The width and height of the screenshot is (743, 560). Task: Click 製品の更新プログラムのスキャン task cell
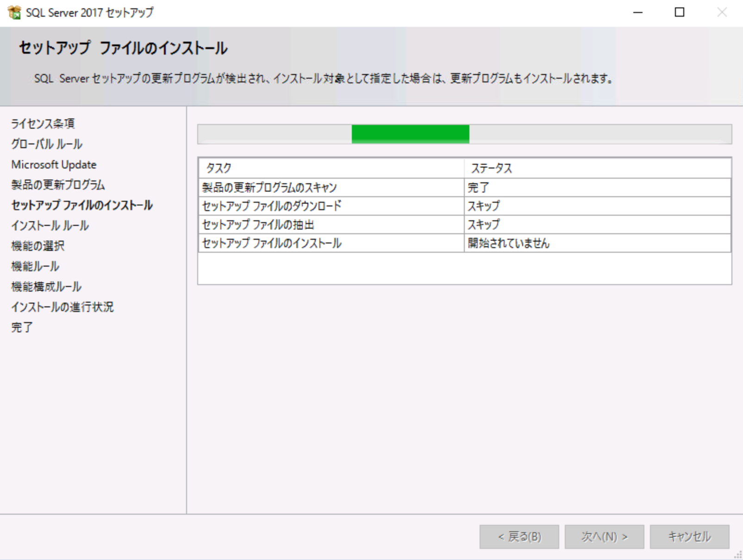[x=331, y=187]
